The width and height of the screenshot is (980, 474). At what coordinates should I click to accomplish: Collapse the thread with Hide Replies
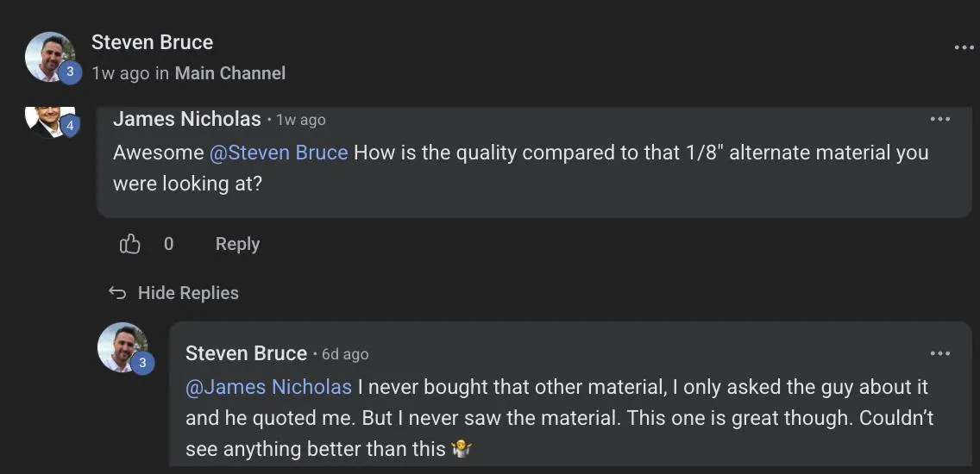[x=188, y=293]
